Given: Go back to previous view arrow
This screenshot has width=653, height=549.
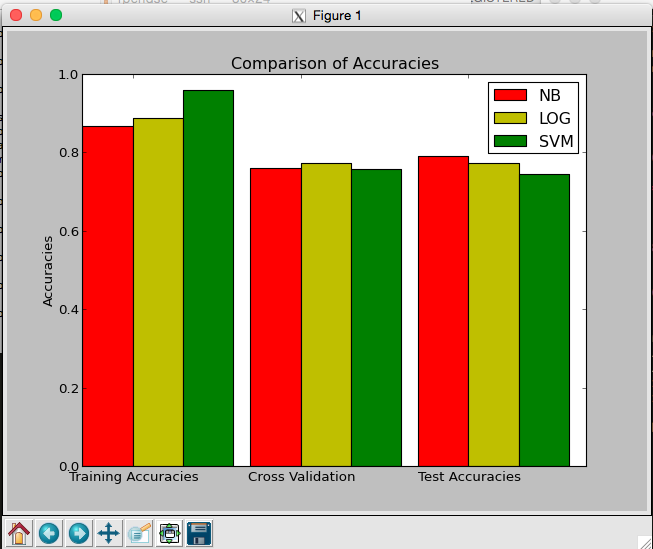Looking at the screenshot, I should 49,533.
